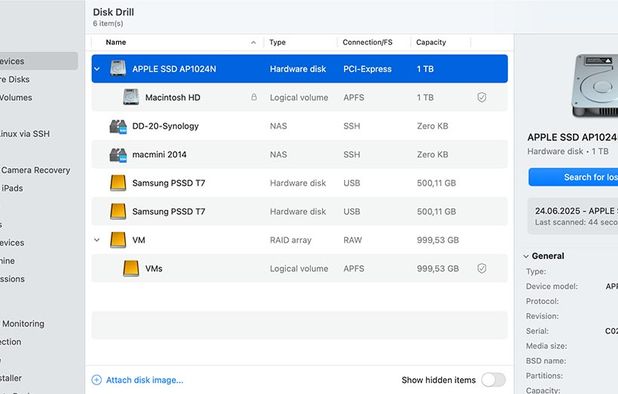The image size is (618, 394).
Task: Select the DD-20-Synology row name
Action: click(x=165, y=126)
